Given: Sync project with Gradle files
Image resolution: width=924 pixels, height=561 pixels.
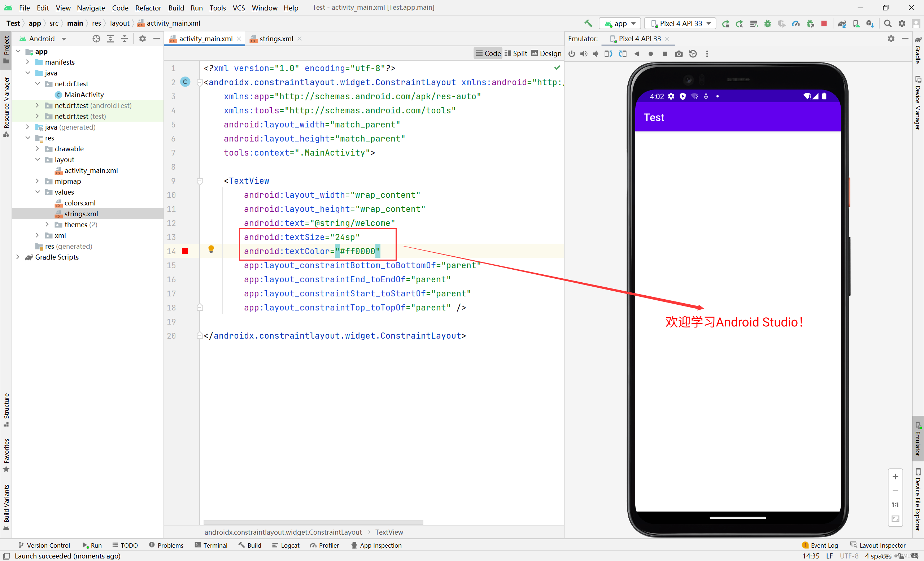Looking at the screenshot, I should click(x=842, y=23).
